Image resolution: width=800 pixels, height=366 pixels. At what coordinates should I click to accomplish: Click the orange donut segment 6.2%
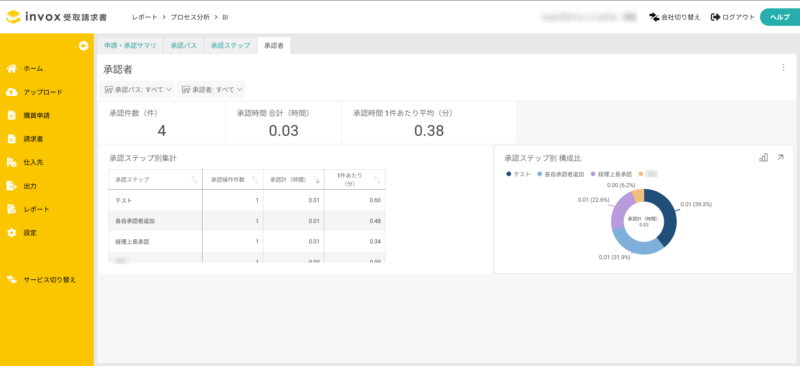(x=638, y=196)
